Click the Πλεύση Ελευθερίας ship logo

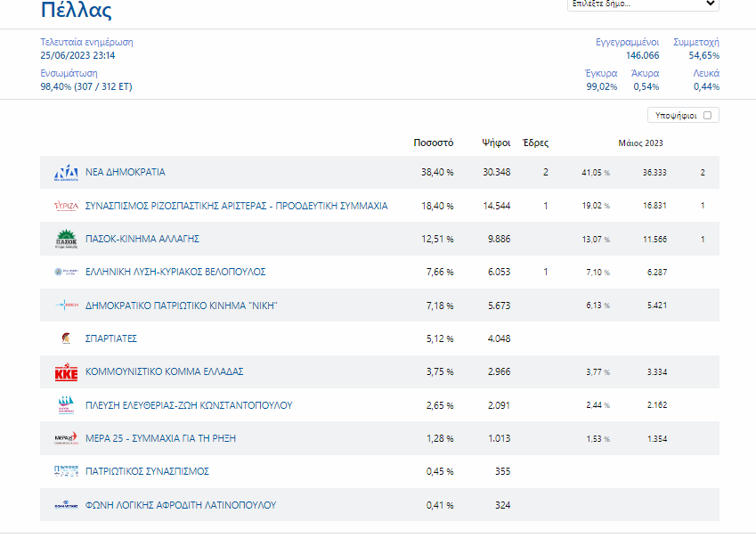(66, 405)
